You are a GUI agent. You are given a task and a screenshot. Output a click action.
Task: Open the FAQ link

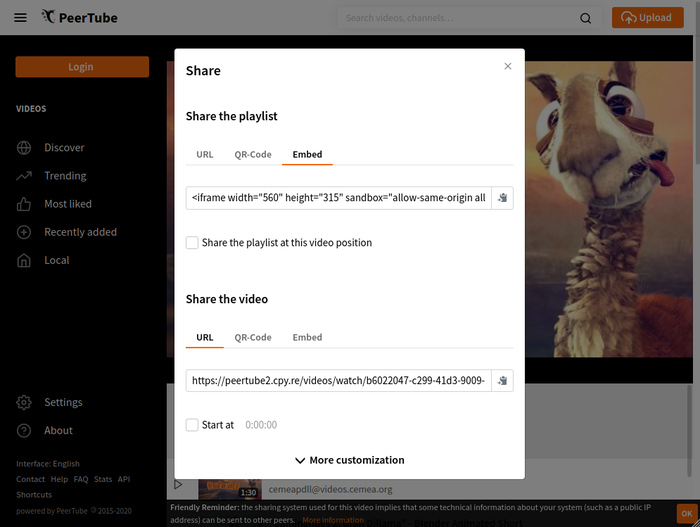point(81,479)
